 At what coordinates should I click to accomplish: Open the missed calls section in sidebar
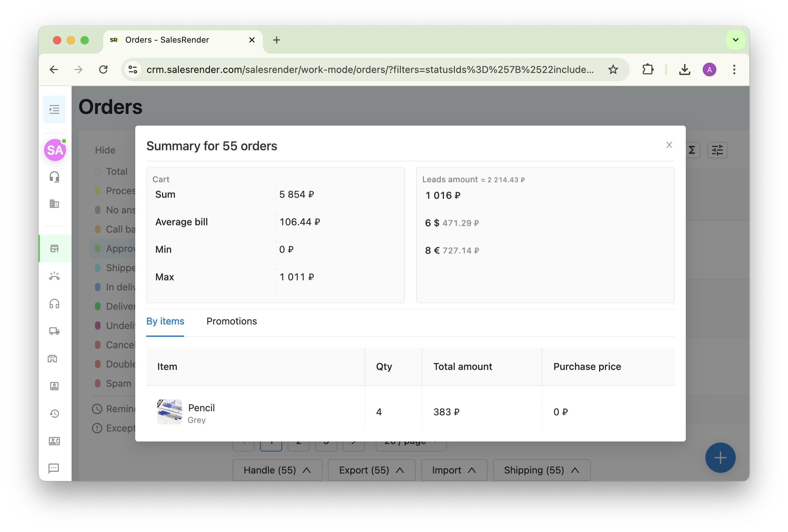coord(54,276)
